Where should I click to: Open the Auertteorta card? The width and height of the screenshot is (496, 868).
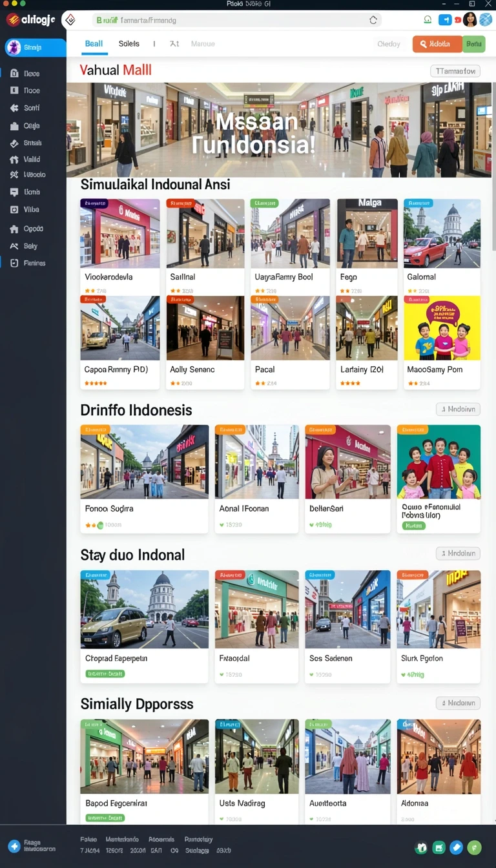pyautogui.click(x=347, y=772)
